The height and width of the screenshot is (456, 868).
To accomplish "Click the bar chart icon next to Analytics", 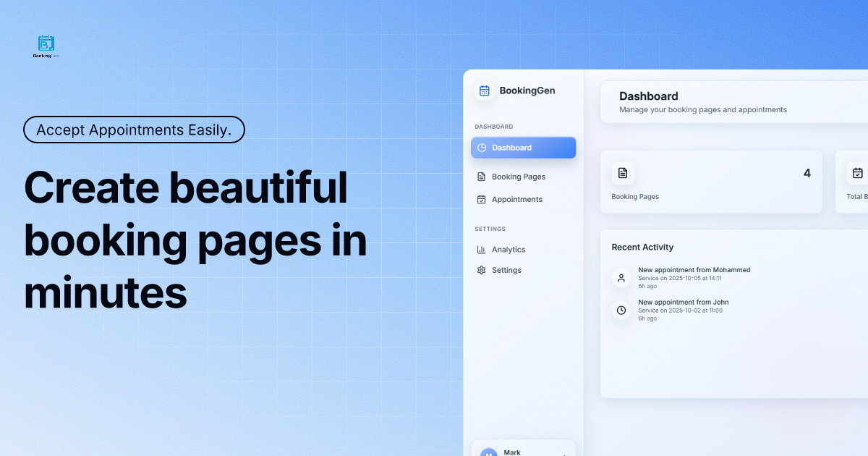I will [482, 250].
